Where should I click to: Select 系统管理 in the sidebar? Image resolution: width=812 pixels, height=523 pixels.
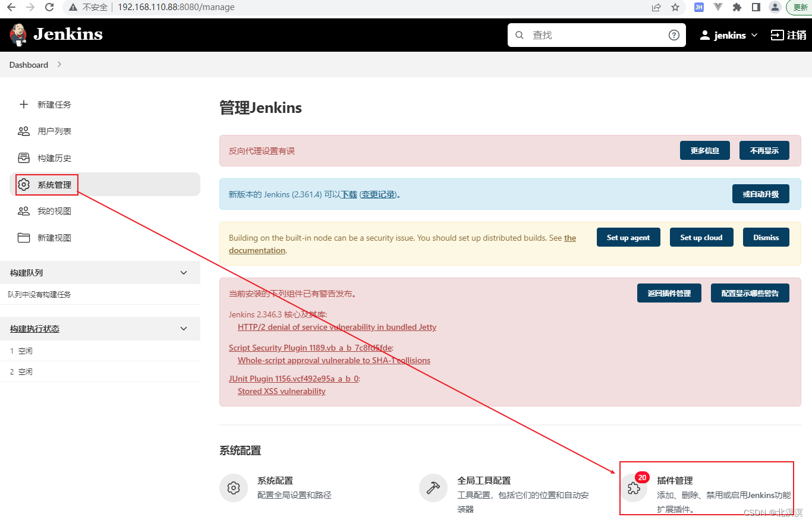click(x=105, y=184)
